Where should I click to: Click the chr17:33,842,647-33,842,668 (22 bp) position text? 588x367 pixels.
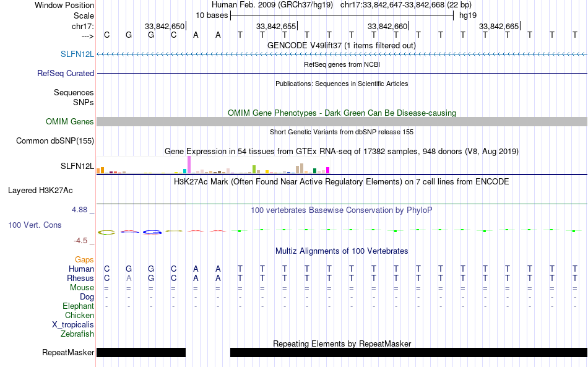click(406, 5)
